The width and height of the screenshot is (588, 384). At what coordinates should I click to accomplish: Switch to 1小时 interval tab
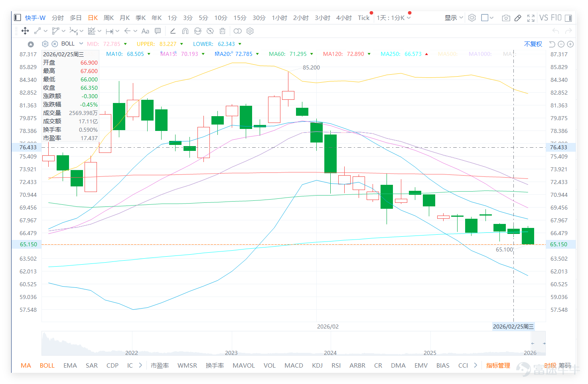pyautogui.click(x=279, y=18)
